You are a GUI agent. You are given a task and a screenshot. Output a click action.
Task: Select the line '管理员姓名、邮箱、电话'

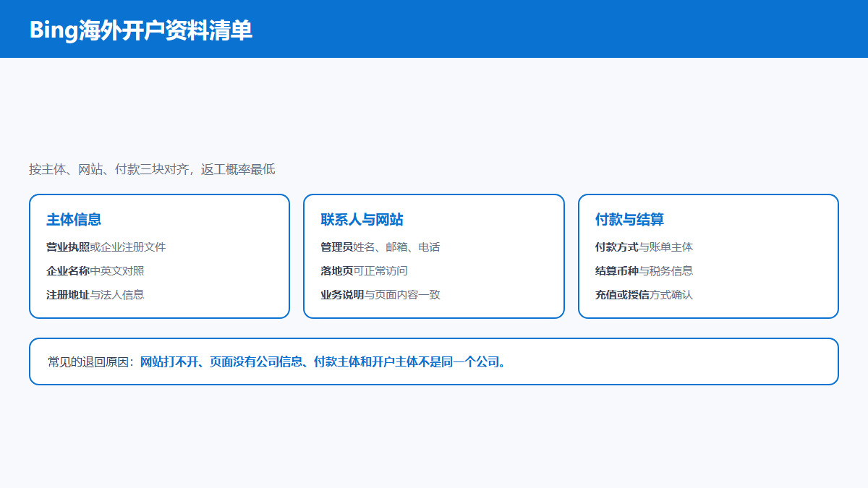pyautogui.click(x=380, y=247)
